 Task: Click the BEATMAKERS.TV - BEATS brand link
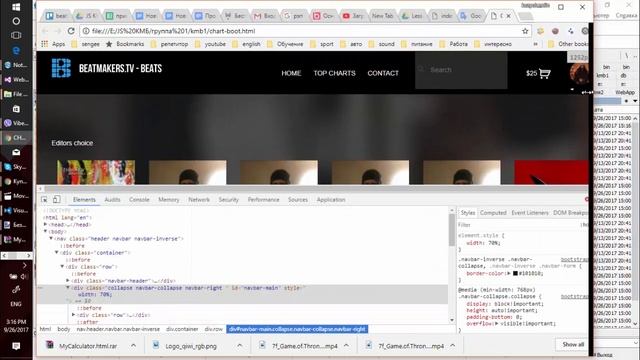pos(120,69)
